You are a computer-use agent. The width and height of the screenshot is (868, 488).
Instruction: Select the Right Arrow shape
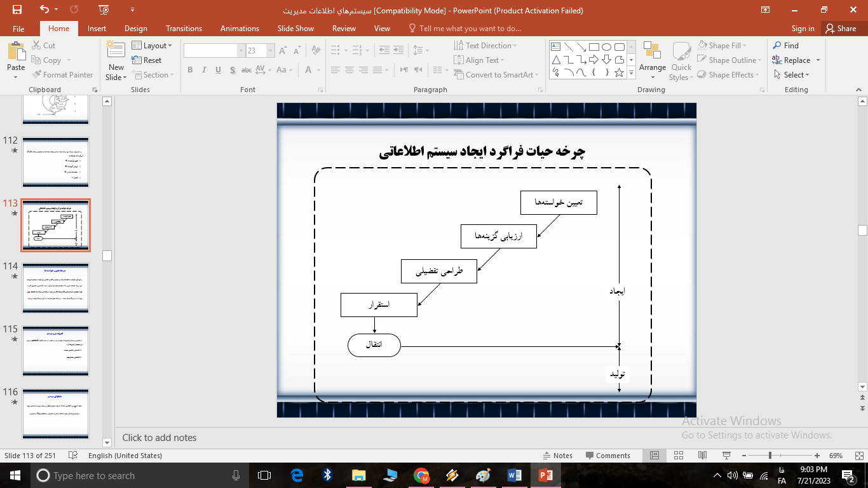(x=593, y=60)
